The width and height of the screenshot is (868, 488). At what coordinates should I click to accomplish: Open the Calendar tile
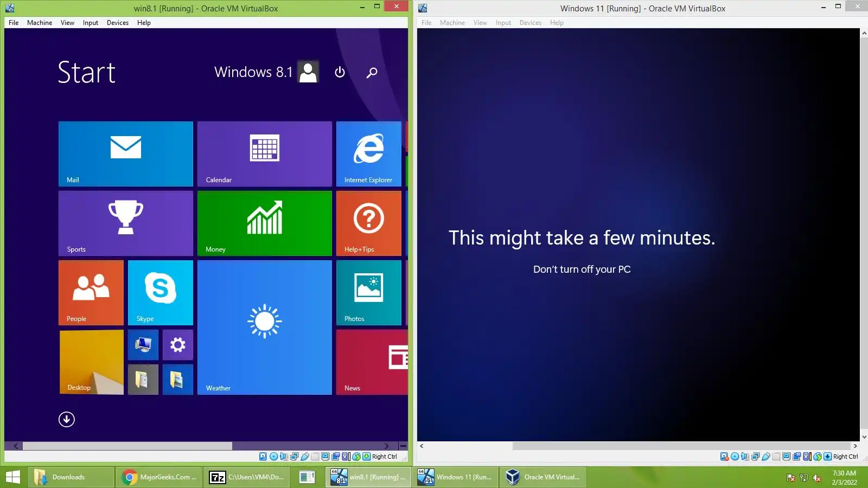click(265, 154)
